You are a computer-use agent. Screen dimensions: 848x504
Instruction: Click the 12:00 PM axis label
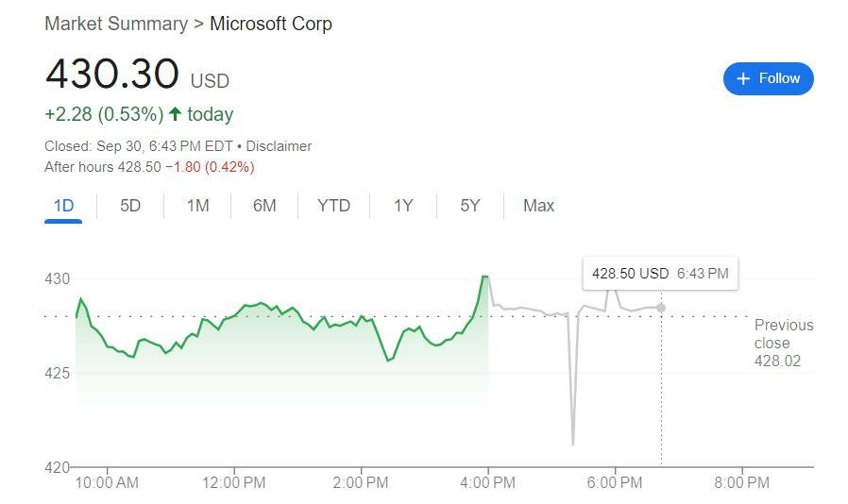[233, 483]
